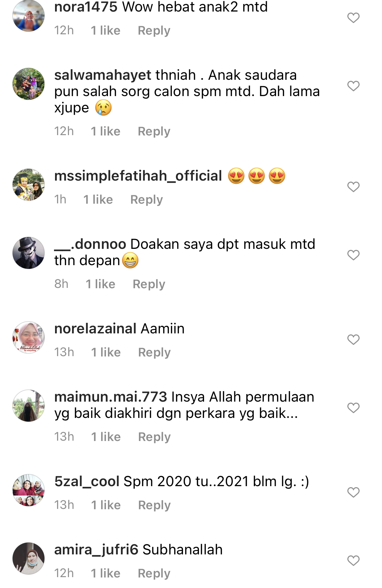Open mssimplefatihah_official username link
The height and width of the screenshot is (588, 382).
[x=138, y=176]
